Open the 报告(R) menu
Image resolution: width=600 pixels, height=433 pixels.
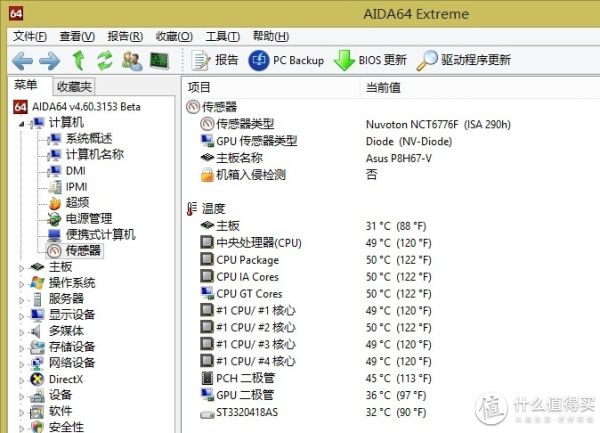click(125, 37)
